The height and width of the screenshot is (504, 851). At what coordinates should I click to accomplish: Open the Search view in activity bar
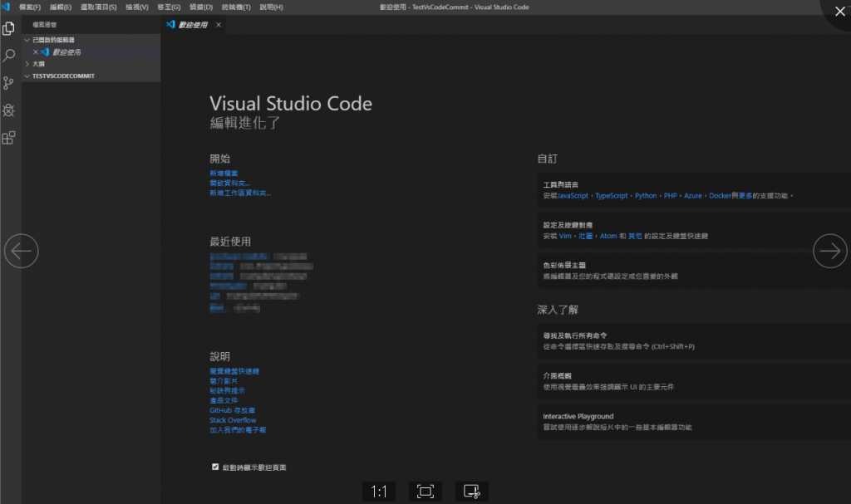pyautogui.click(x=8, y=56)
